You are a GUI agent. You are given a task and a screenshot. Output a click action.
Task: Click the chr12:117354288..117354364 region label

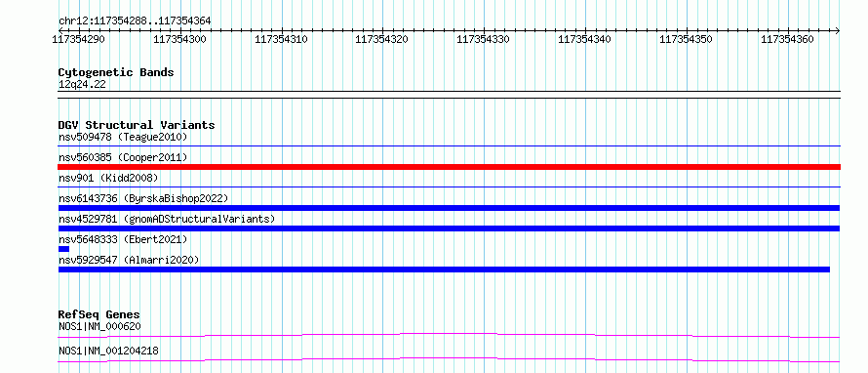tap(135, 21)
